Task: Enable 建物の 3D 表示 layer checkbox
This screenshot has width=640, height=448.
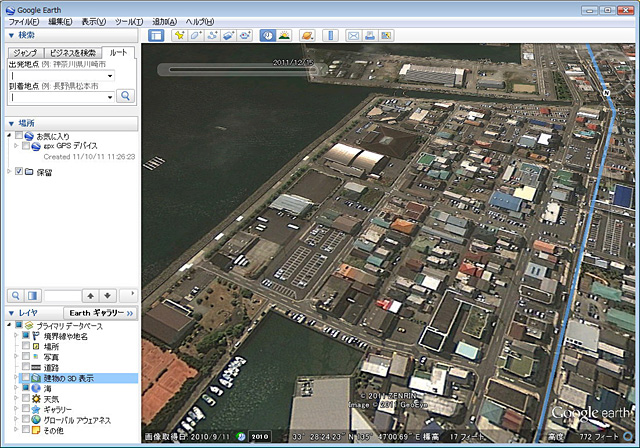Action: coord(26,377)
